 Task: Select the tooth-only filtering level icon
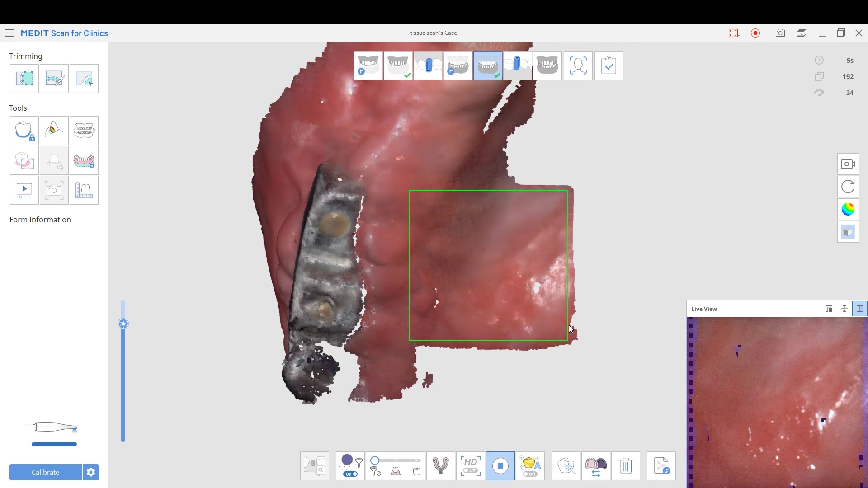click(x=417, y=472)
